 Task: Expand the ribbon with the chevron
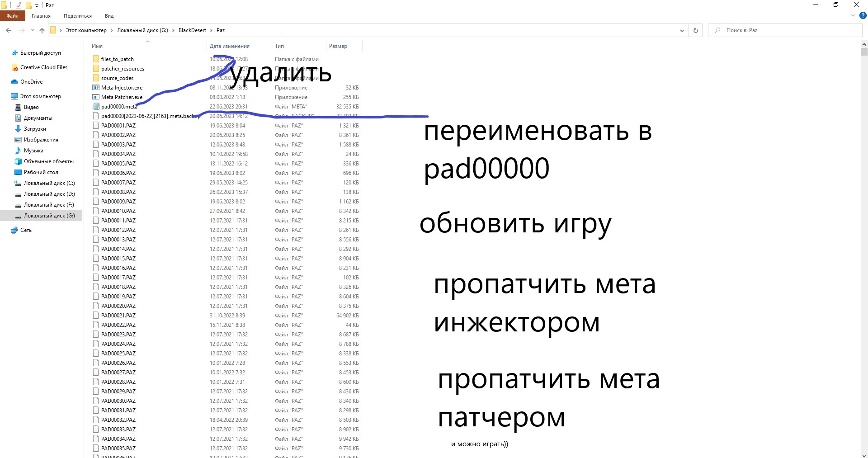click(853, 15)
